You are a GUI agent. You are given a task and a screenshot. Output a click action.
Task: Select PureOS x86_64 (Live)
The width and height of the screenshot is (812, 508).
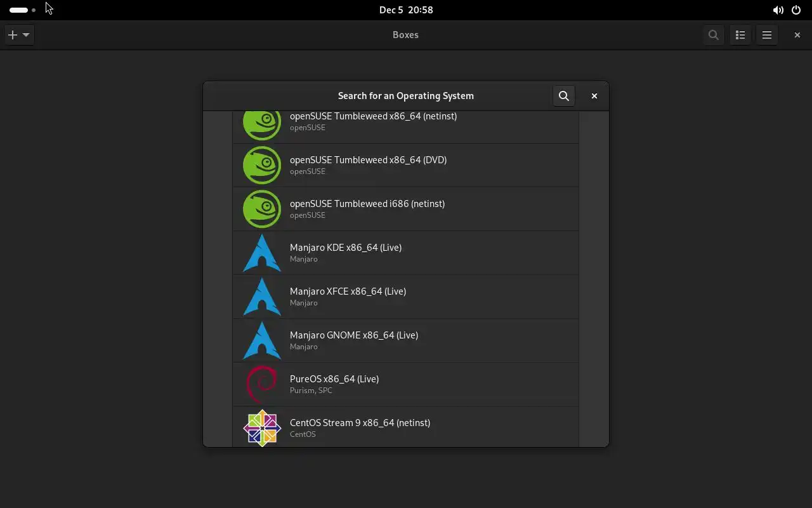[x=406, y=384]
